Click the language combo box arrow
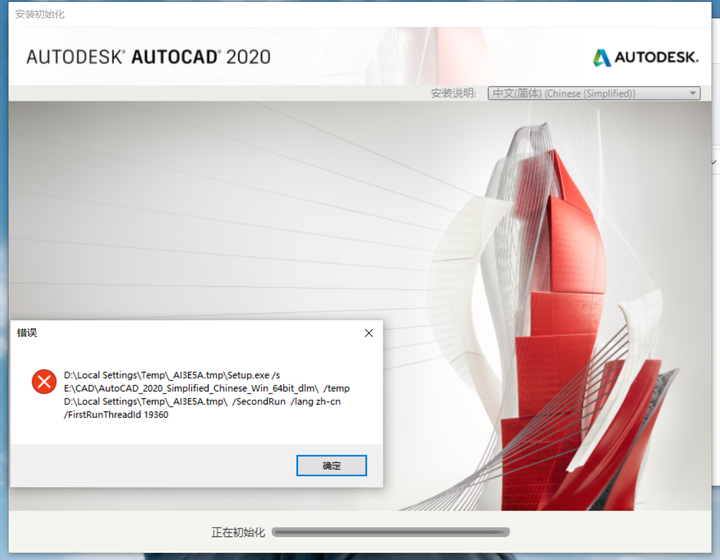Screen dimensions: 720x560 click(x=693, y=93)
